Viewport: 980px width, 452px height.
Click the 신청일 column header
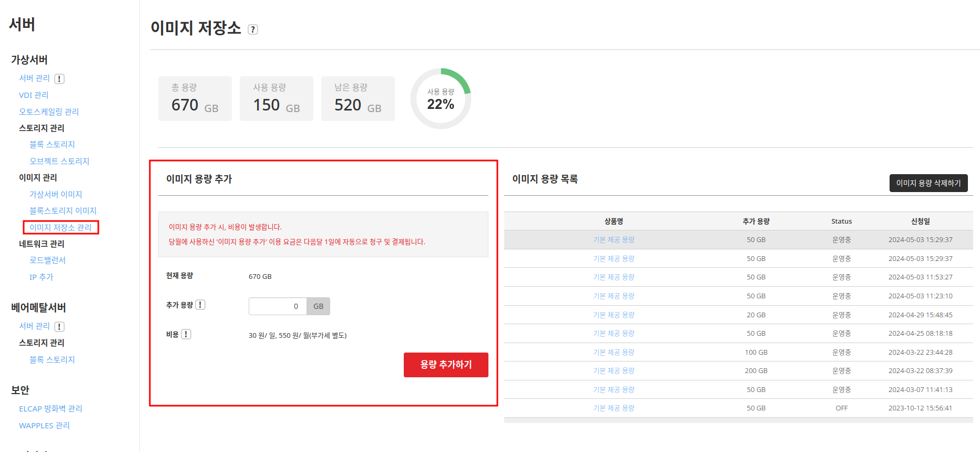920,221
